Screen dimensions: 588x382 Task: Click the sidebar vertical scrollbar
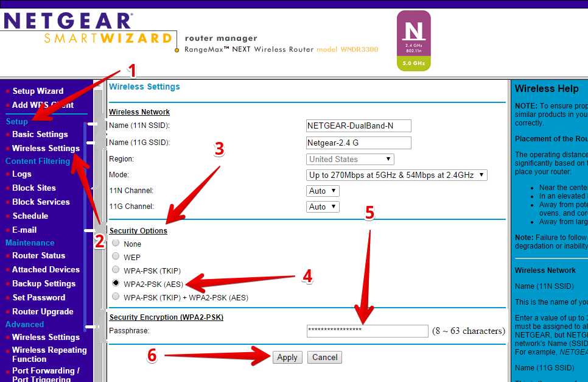[98, 231]
